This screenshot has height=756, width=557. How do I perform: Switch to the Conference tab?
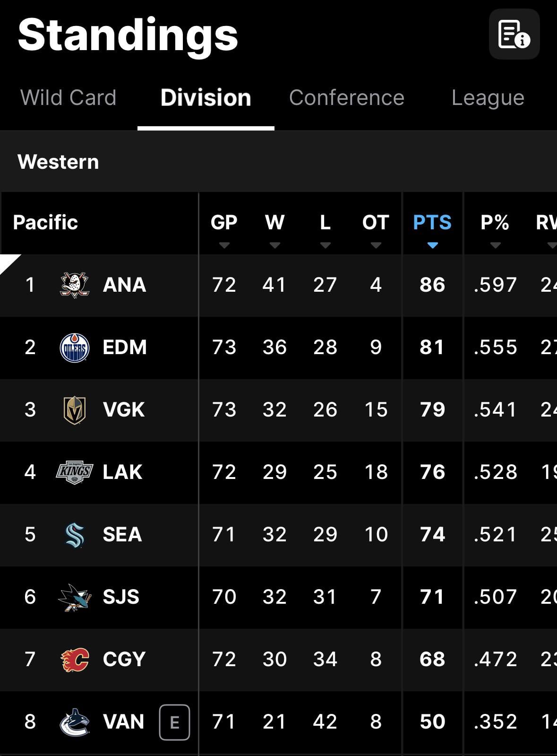pyautogui.click(x=346, y=98)
